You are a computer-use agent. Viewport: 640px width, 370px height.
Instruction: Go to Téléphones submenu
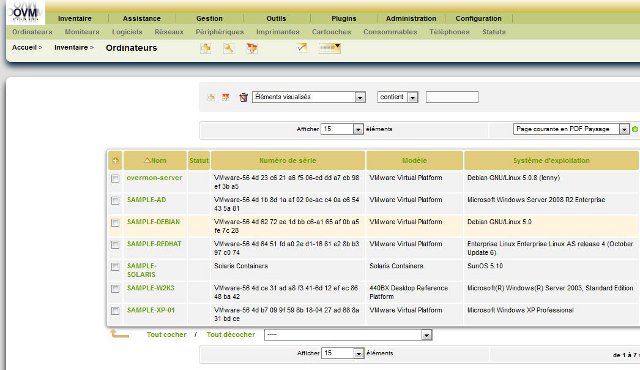(x=449, y=32)
